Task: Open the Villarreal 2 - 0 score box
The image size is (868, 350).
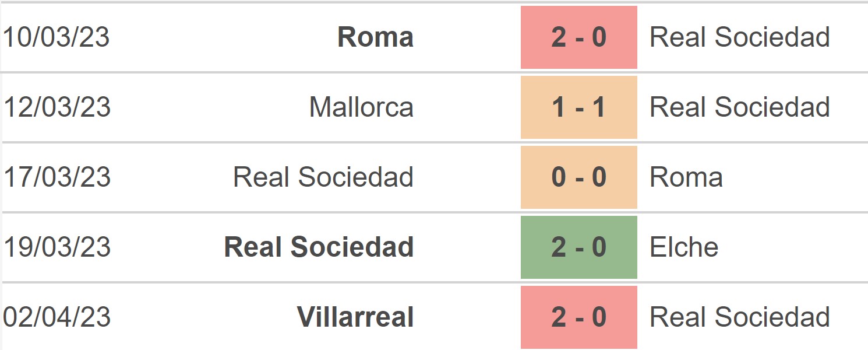Action: click(x=578, y=317)
